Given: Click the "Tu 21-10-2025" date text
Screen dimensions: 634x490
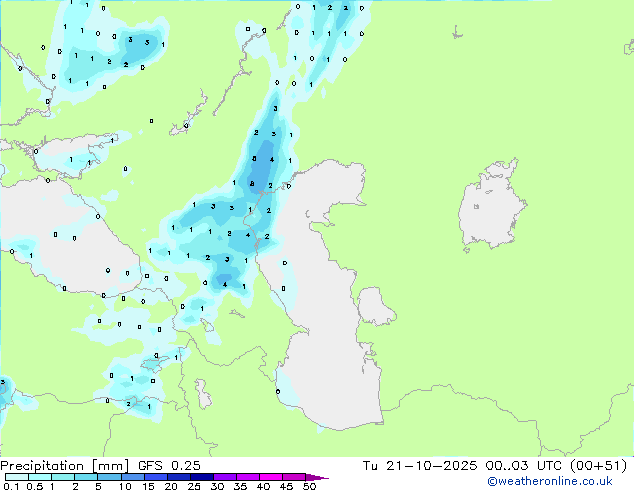Looking at the screenshot, I should click(420, 466).
